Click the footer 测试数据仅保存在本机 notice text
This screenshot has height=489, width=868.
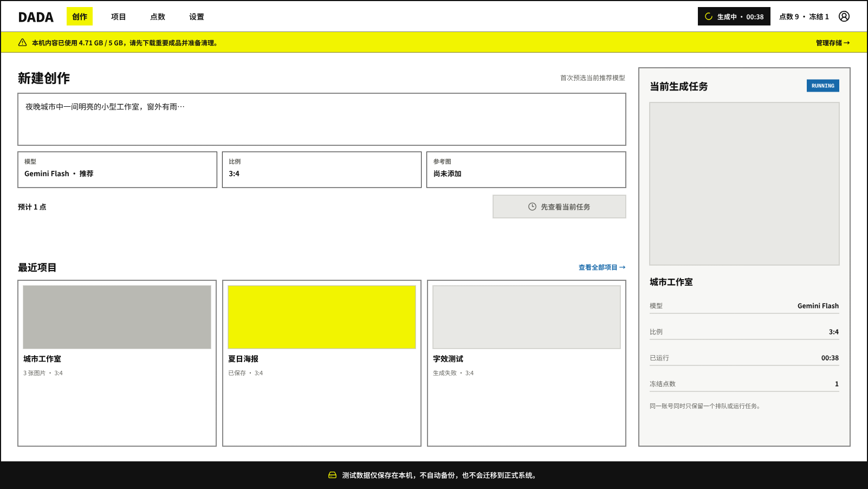440,475
